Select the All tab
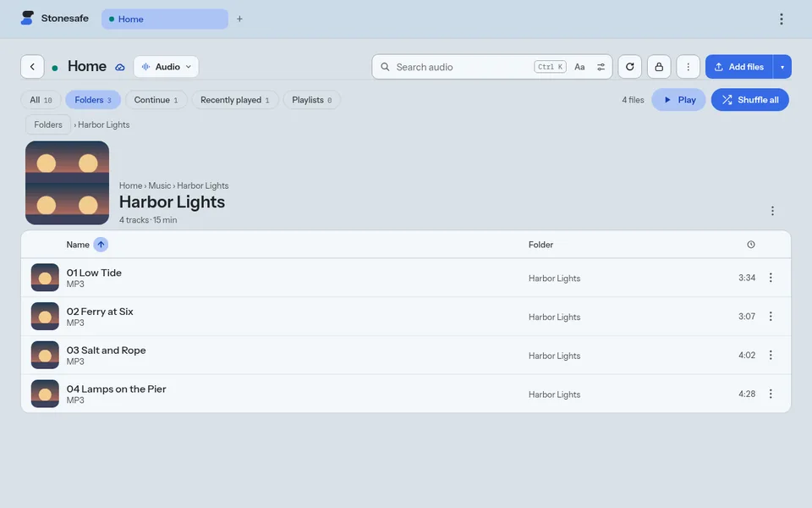The image size is (812, 508). click(x=41, y=100)
